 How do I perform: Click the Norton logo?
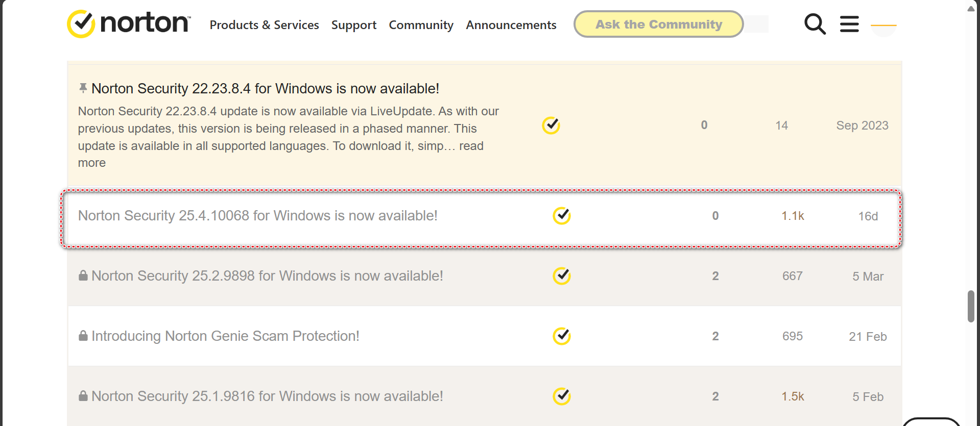point(129,23)
